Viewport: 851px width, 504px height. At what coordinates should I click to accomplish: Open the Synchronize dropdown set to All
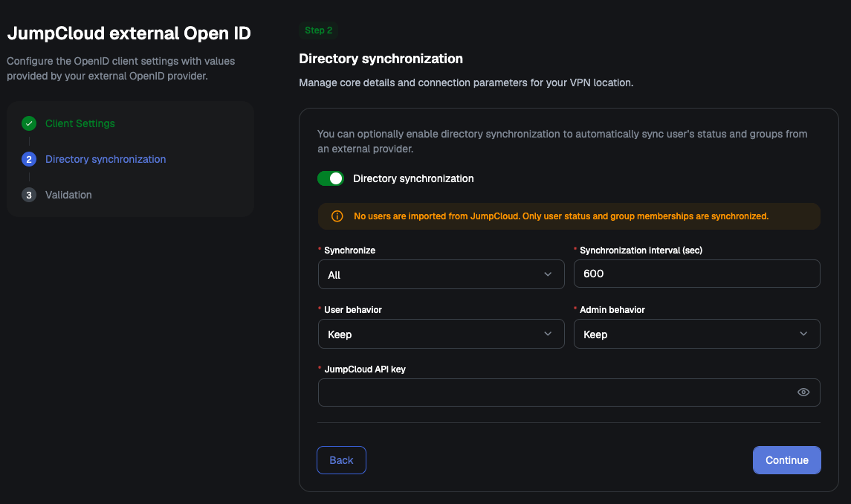pos(441,274)
